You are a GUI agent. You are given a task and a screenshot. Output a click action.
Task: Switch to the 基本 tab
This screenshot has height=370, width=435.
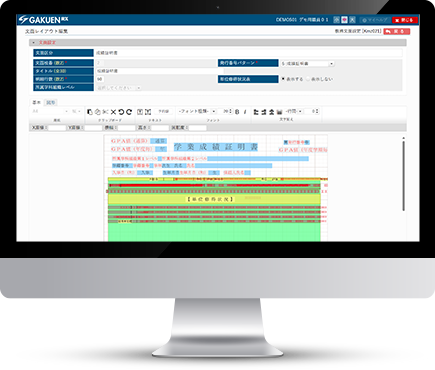36,102
